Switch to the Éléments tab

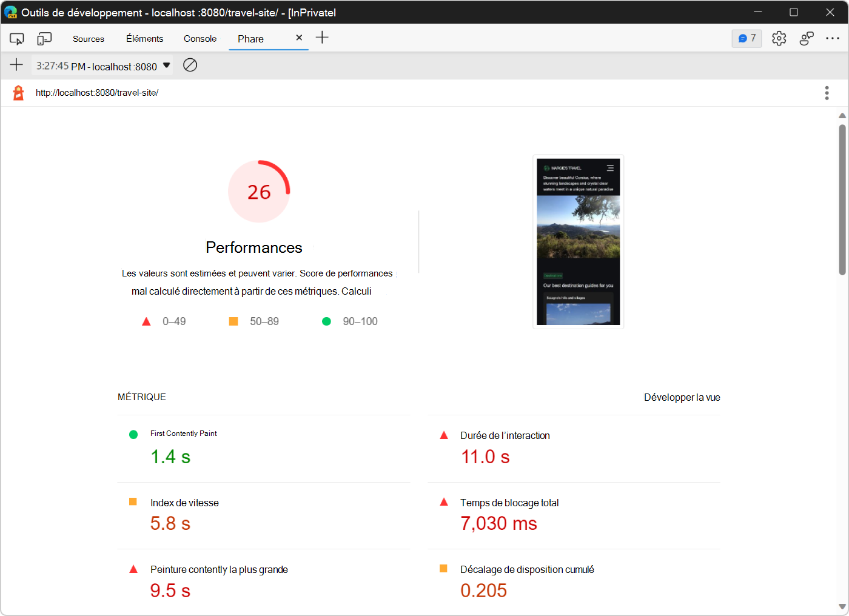tap(144, 38)
